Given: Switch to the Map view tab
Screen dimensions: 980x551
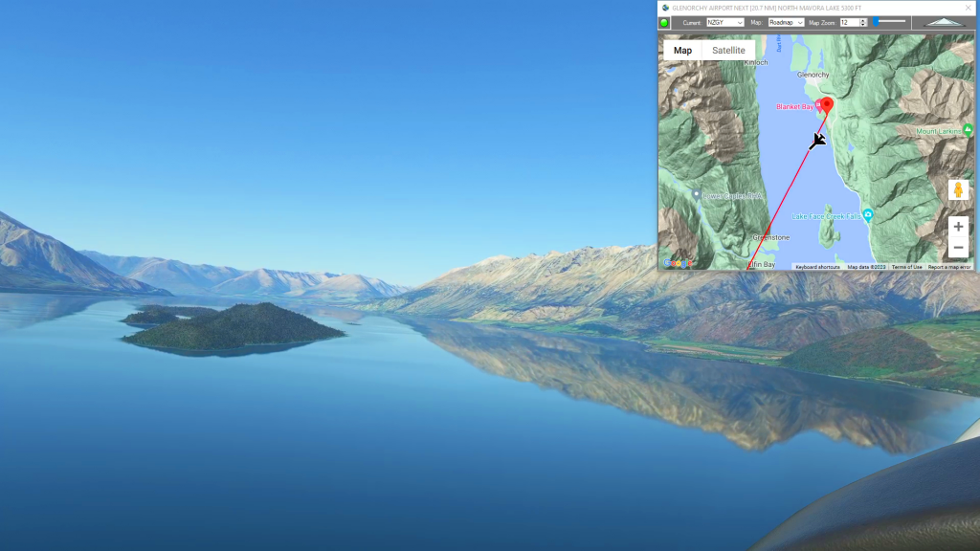Looking at the screenshot, I should coord(682,51).
